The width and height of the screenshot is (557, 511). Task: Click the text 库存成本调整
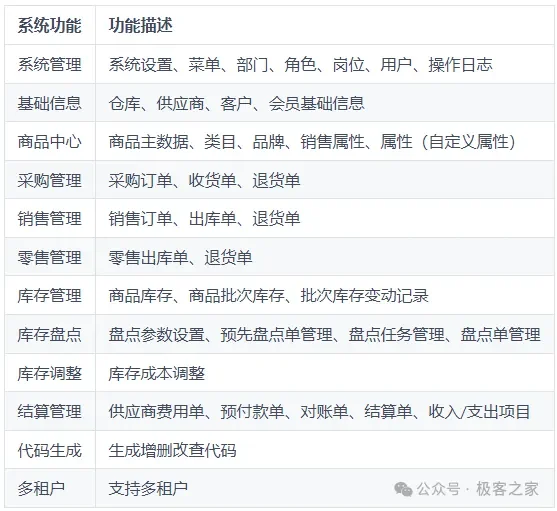pos(157,373)
